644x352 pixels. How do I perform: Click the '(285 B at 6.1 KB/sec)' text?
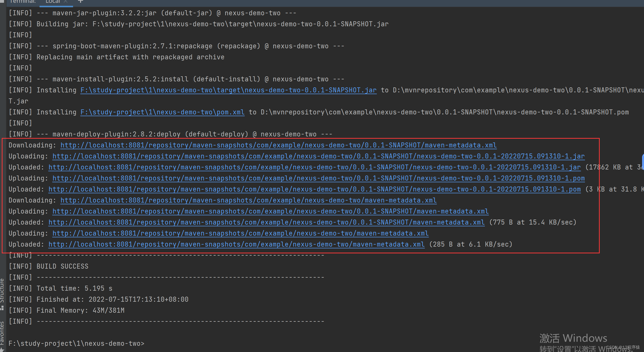[x=471, y=244]
